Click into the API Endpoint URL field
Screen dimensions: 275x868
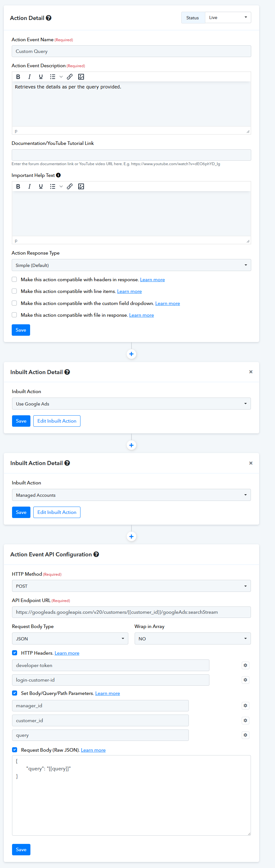131,612
